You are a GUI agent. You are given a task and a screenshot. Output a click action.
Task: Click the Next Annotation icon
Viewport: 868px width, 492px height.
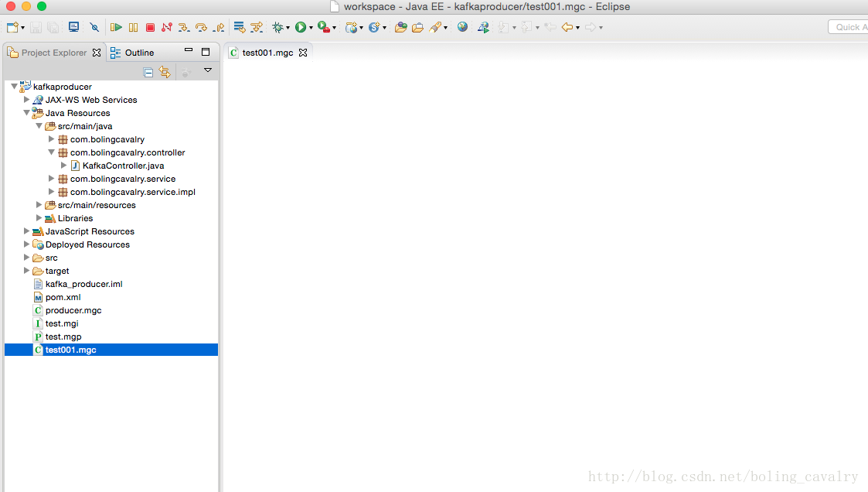point(504,27)
